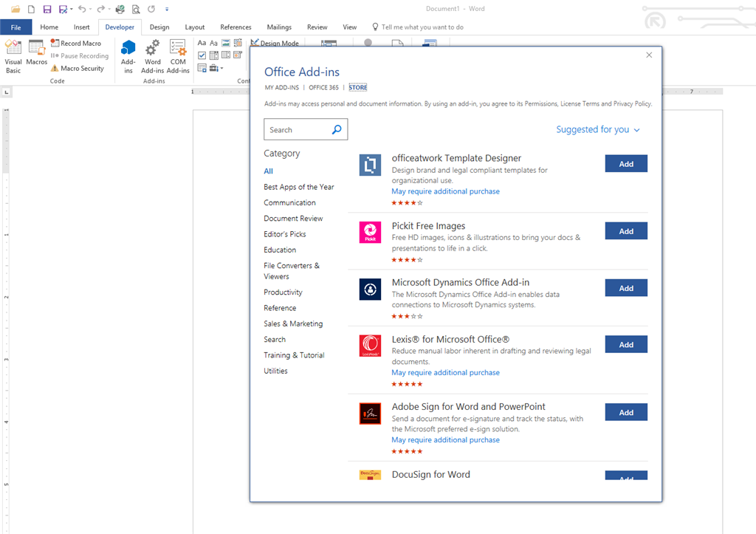The width and height of the screenshot is (756, 534).
Task: Add Pickit Free Images add-in
Action: (626, 231)
